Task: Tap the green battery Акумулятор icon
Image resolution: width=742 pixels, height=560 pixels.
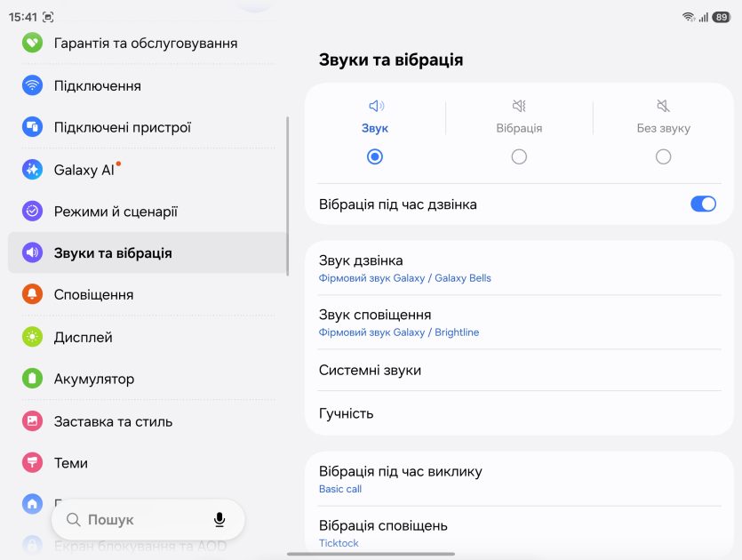Action: click(x=32, y=379)
